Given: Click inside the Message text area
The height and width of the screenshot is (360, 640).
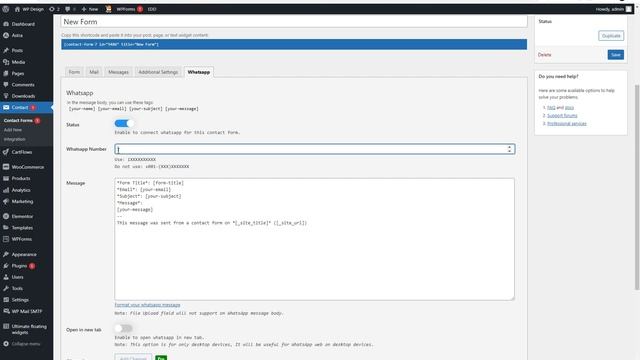Looking at the screenshot, I should [x=314, y=239].
